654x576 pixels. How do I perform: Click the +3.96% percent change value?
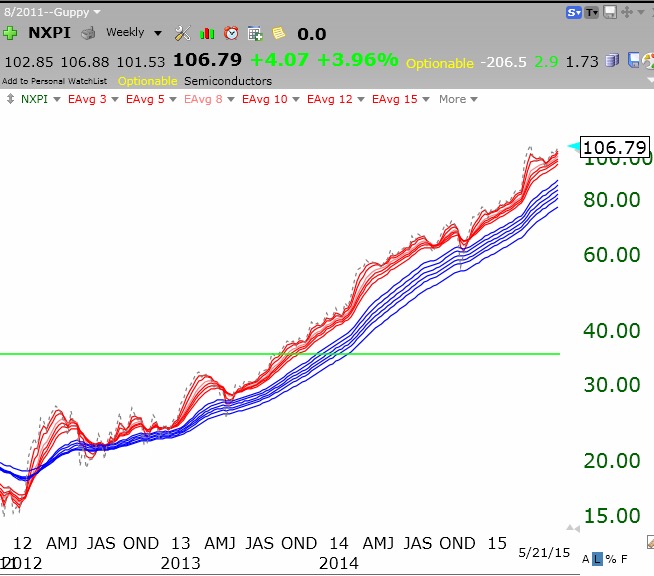[358, 60]
